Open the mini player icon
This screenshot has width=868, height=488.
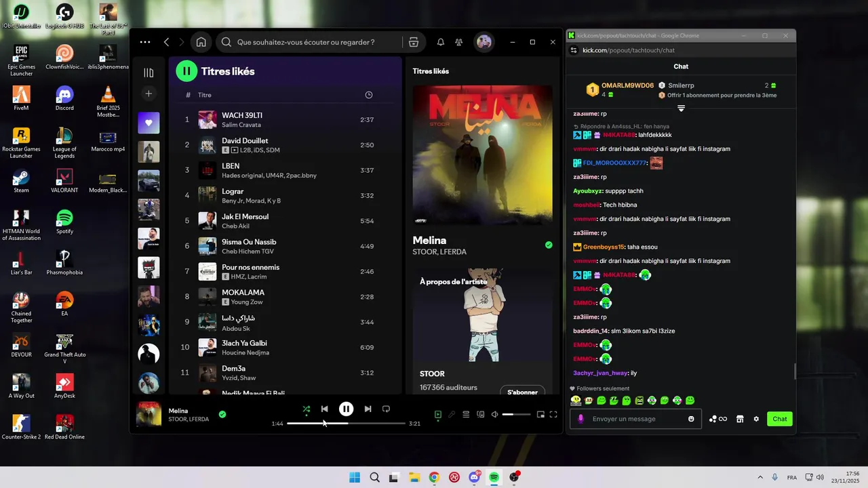point(540,414)
